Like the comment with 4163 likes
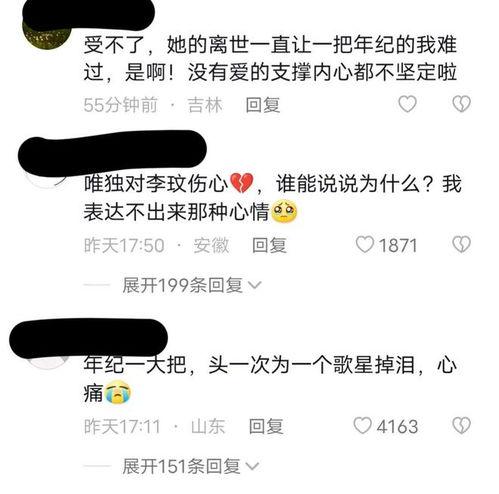This screenshot has height=494, width=499. pyautogui.click(x=362, y=426)
